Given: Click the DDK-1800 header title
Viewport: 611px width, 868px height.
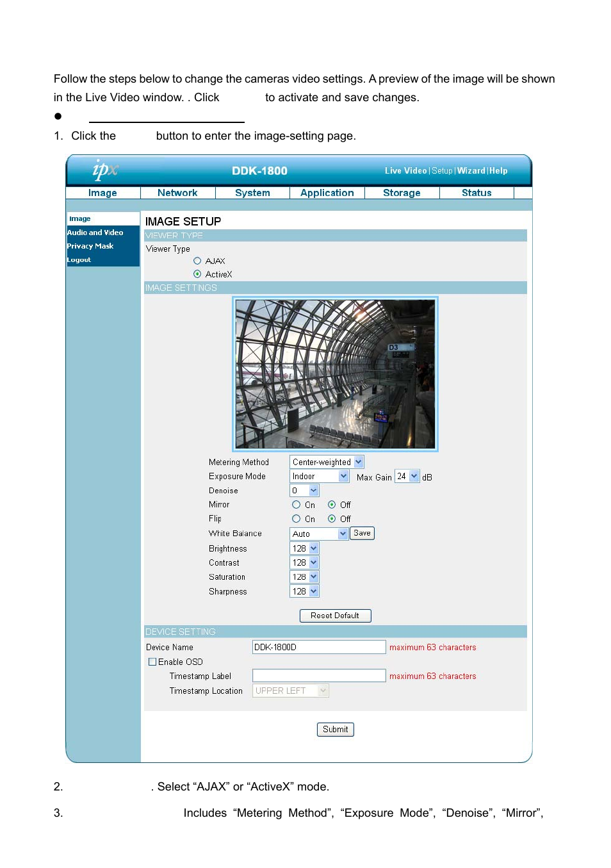Looking at the screenshot, I should (x=259, y=171).
